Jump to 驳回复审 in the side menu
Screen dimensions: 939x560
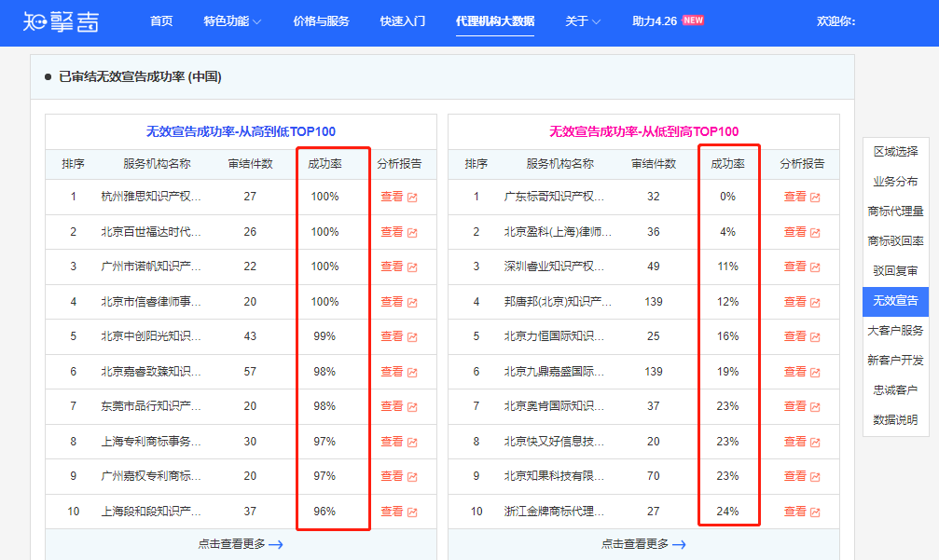tap(895, 271)
